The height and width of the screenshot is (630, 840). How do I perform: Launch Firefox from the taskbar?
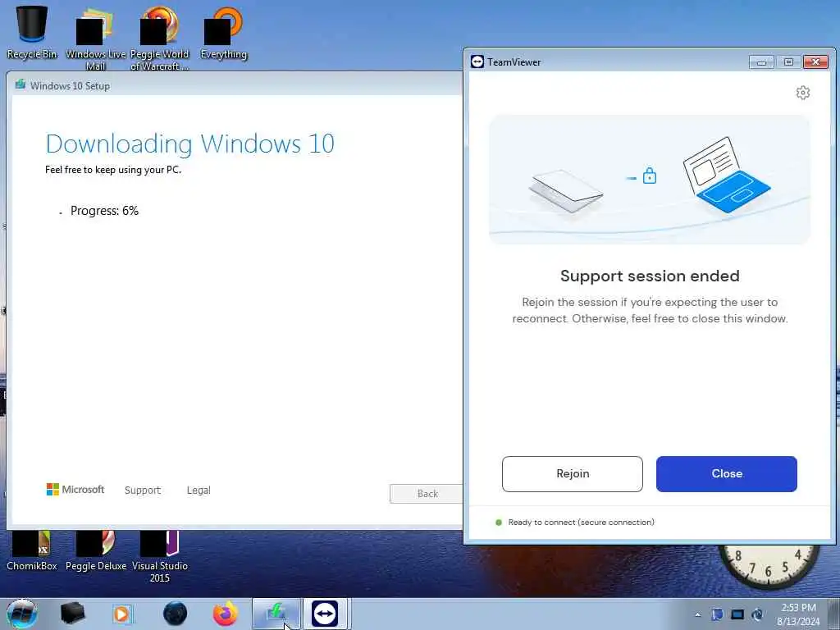pos(226,614)
